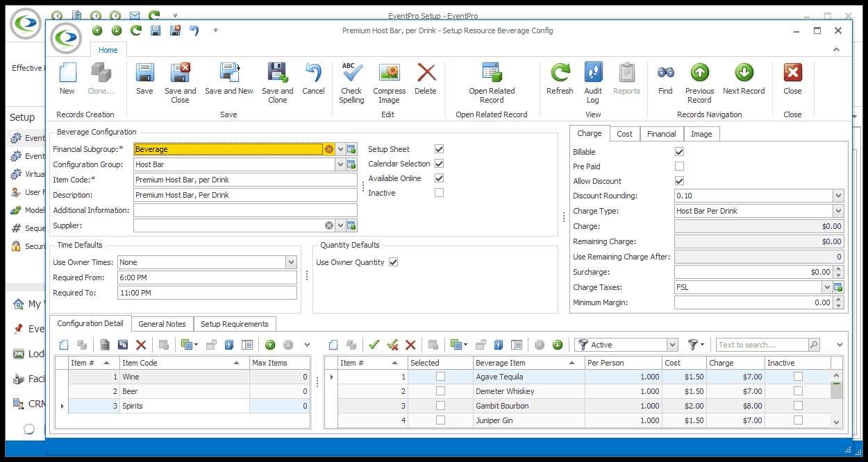Click the lookup icon beside Charge Taxes
The width and height of the screenshot is (868, 462).
(838, 287)
